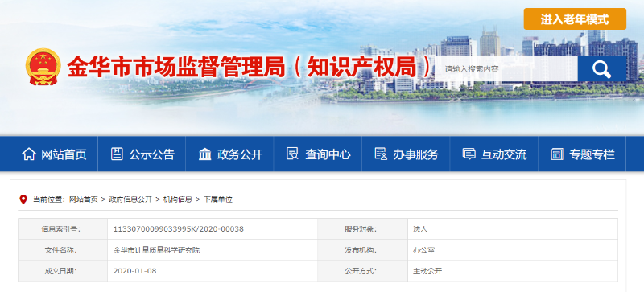Open the 政务公开 menu item

[229, 154]
